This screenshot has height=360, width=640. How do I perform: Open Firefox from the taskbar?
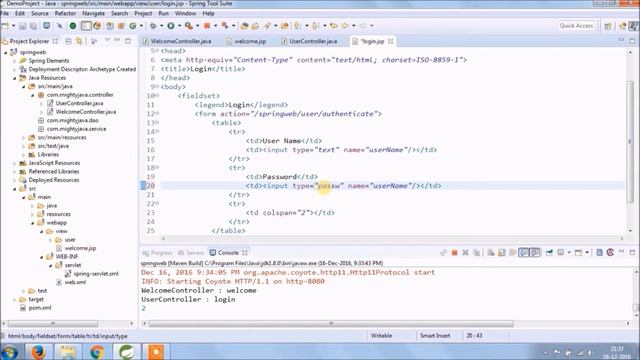coord(38,352)
